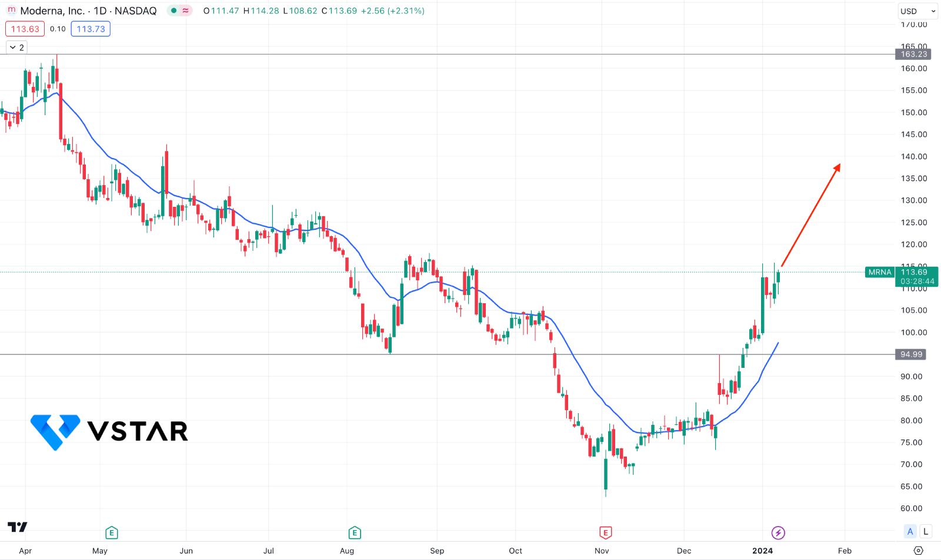Click the current price 113.69 label

coord(915,271)
